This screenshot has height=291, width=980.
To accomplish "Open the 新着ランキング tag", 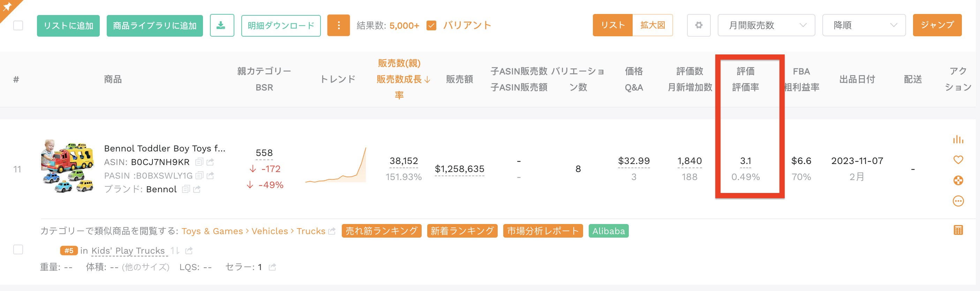I will click(x=462, y=231).
